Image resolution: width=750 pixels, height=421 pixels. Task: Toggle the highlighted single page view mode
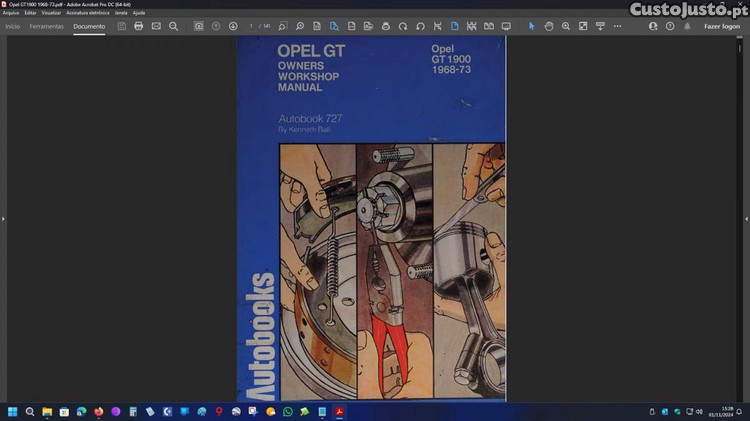pos(454,26)
